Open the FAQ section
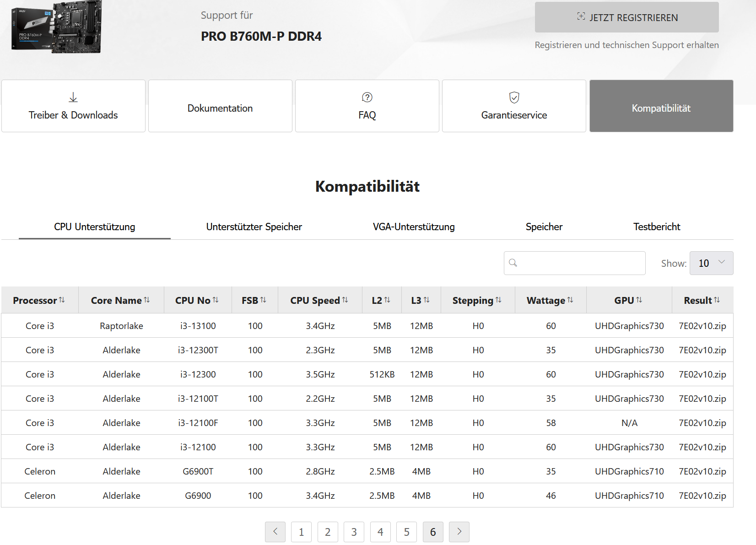The height and width of the screenshot is (545, 756). point(367,106)
